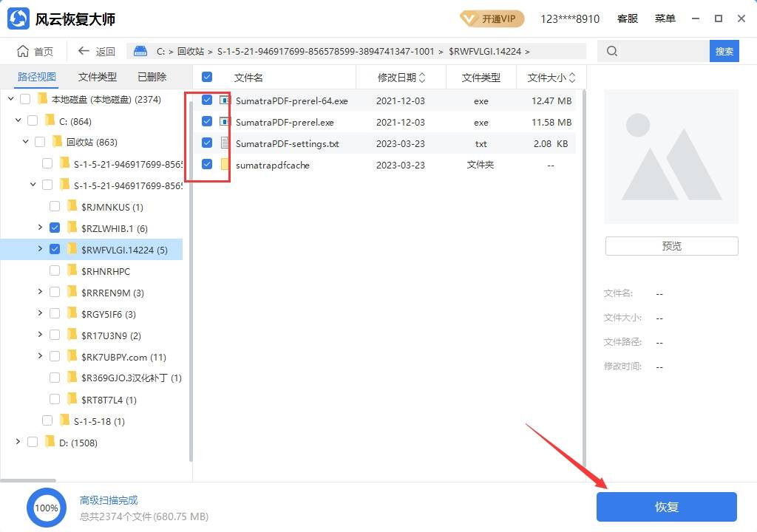Open 客服 customer service
This screenshot has width=757, height=532.
click(628, 18)
